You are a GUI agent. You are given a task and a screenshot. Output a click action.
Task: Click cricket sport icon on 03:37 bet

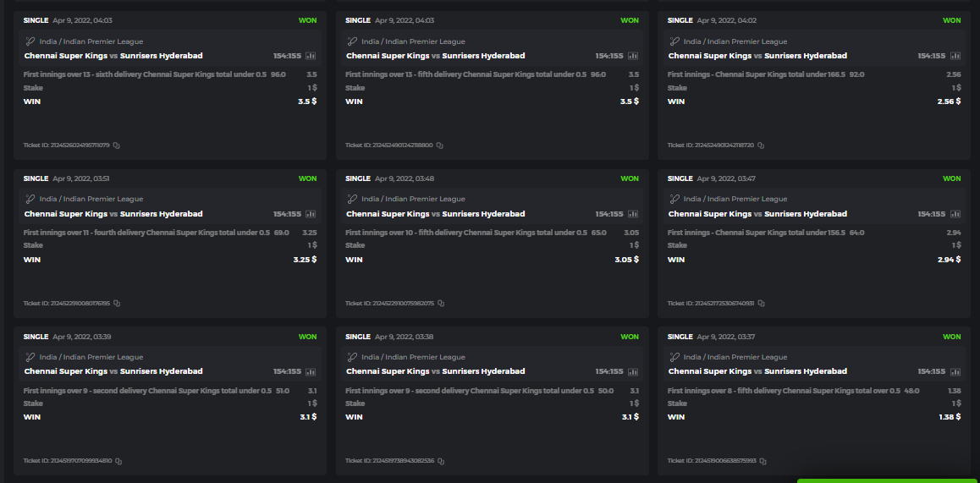(674, 357)
